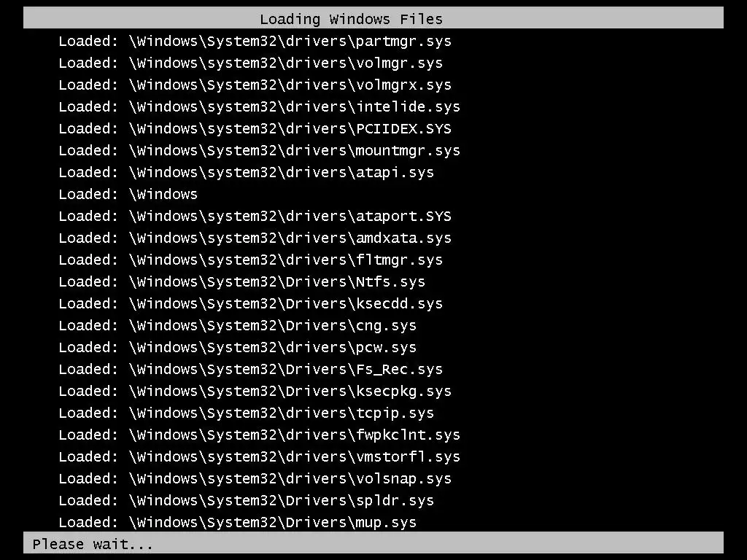Select the ksecdd.sys loaded line

click(x=251, y=304)
